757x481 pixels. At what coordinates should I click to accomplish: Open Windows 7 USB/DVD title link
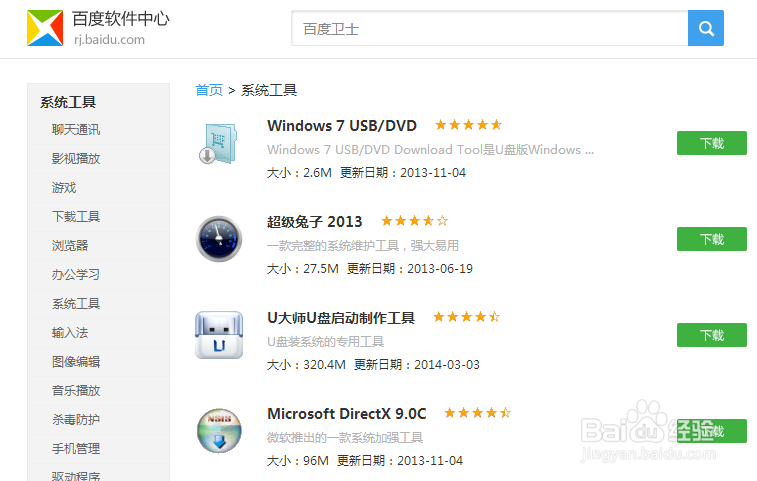[342, 126]
